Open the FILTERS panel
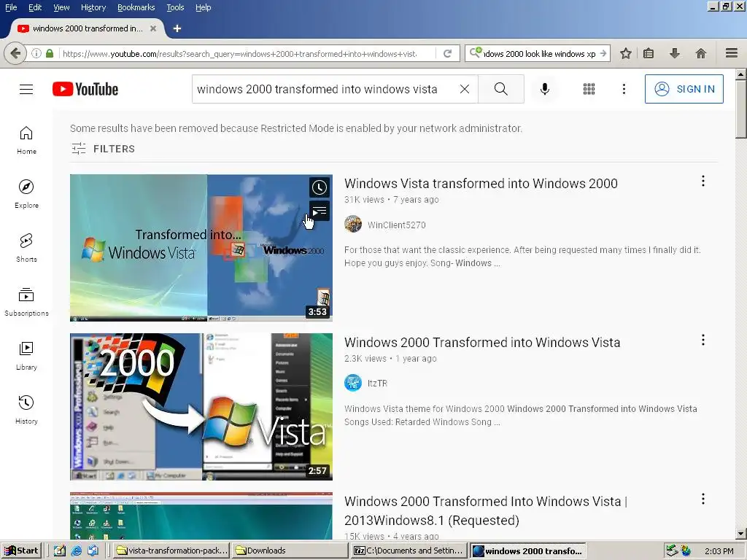The height and width of the screenshot is (560, 747). coord(104,149)
